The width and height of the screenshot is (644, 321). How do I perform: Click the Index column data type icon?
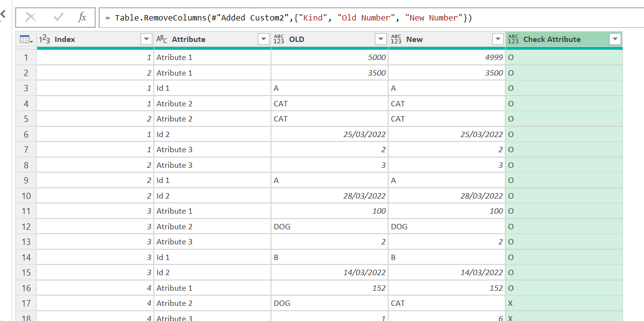(44, 40)
